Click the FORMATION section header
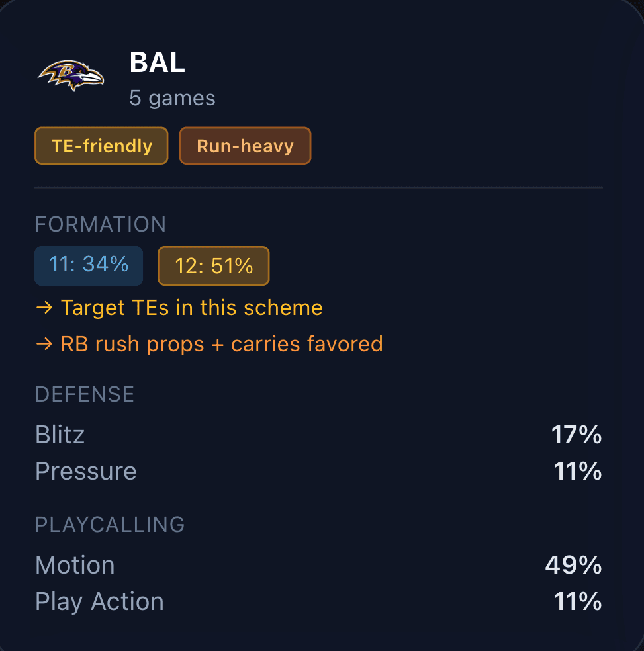The height and width of the screenshot is (651, 644). click(100, 224)
